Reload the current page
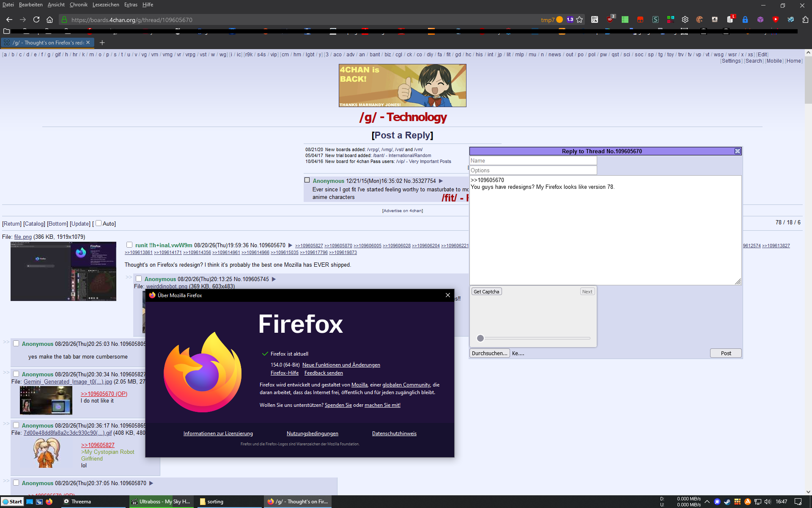This screenshot has width=812, height=508. (x=36, y=19)
